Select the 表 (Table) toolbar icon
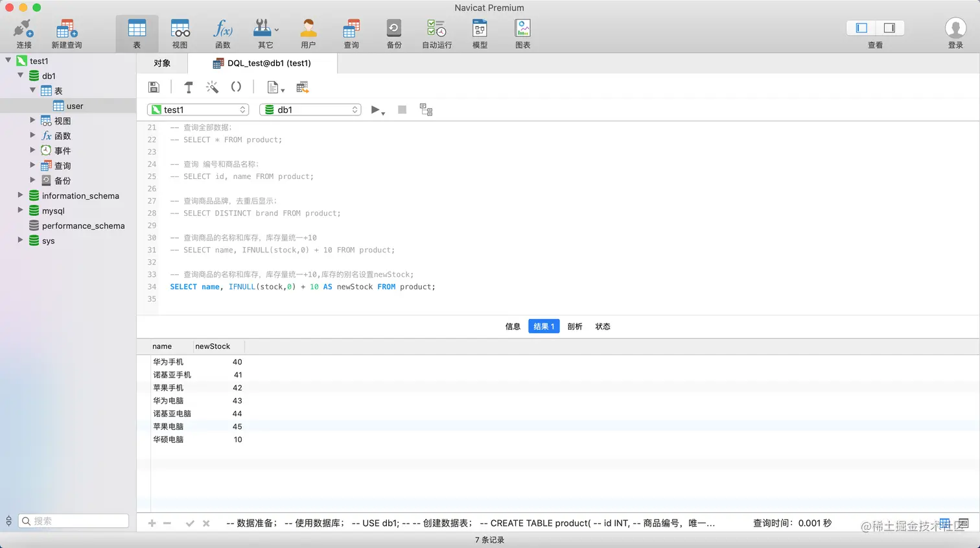The image size is (980, 548). [137, 34]
